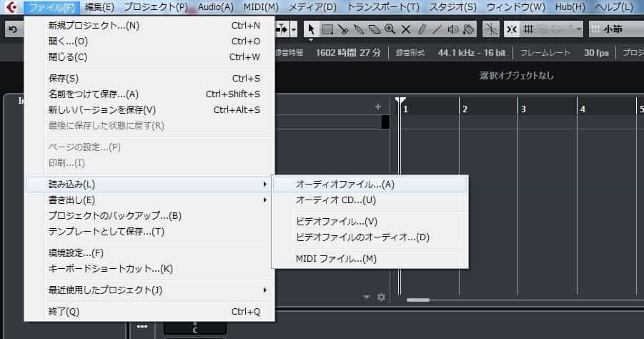
Task: Choose 新しいバージョンを保存(V)
Action: tap(149, 109)
